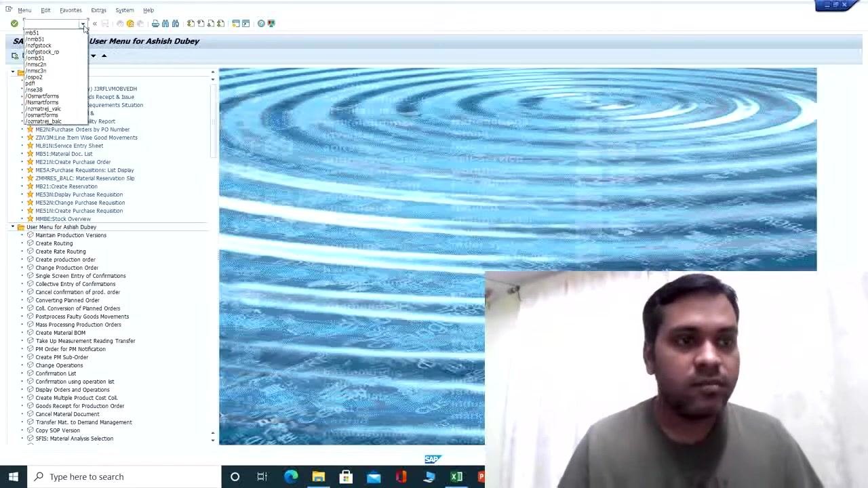The image size is (868, 488).
Task: Select Create production order tree item
Action: tap(65, 260)
